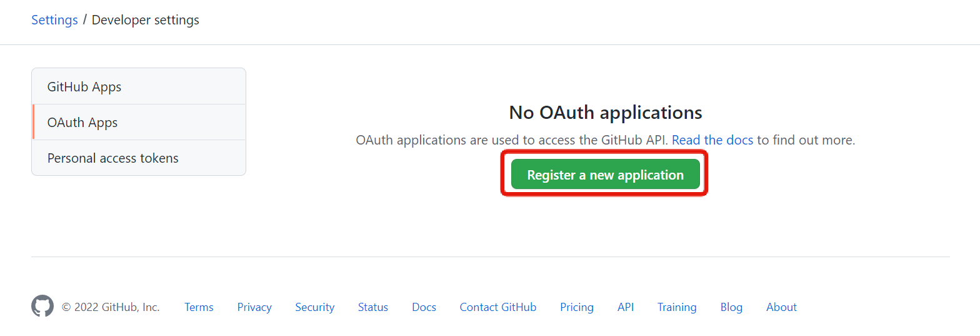This screenshot has width=980, height=336.
Task: Click Register a new application button
Action: click(605, 174)
